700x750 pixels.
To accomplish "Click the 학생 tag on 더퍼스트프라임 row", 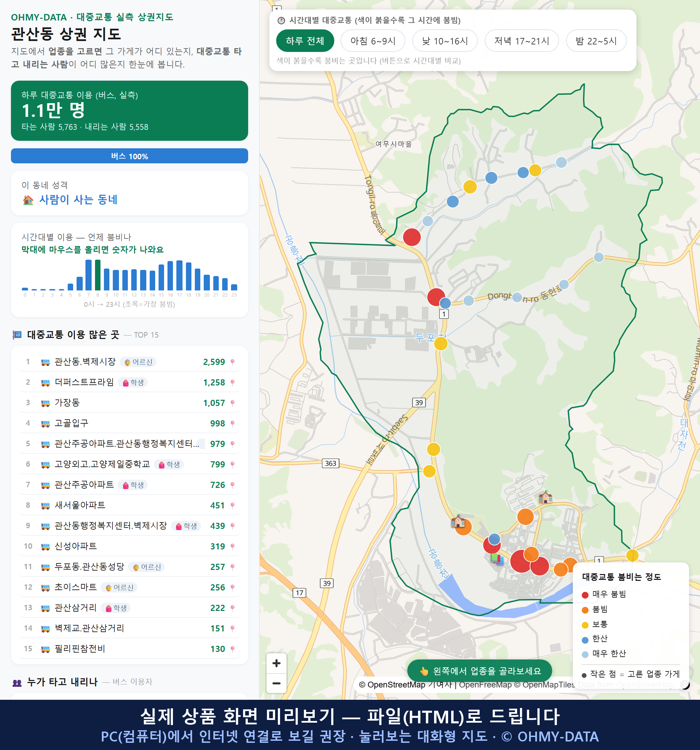I will 133,382.
